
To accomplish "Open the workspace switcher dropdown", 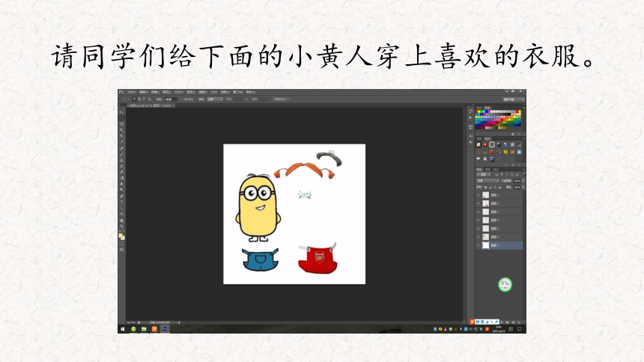I will 514,99.
